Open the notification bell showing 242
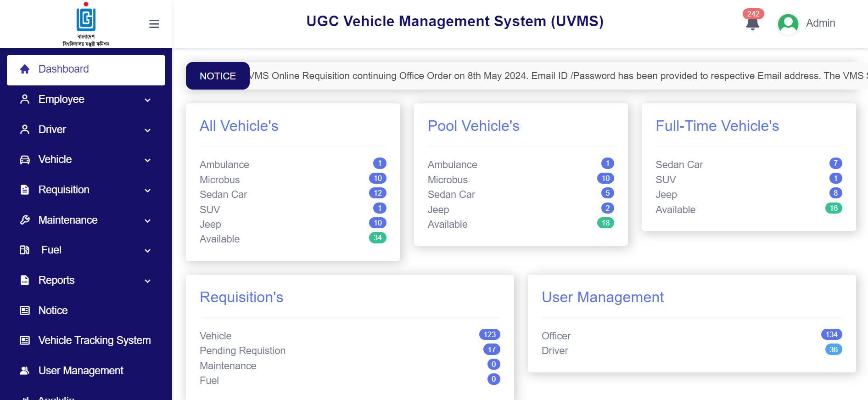 click(752, 21)
